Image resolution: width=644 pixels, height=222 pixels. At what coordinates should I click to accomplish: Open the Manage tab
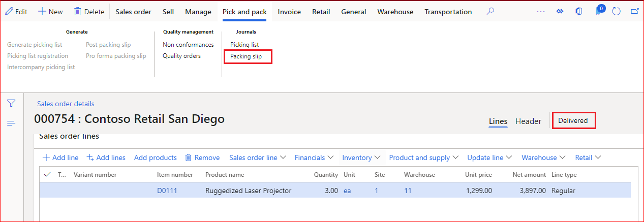(198, 12)
